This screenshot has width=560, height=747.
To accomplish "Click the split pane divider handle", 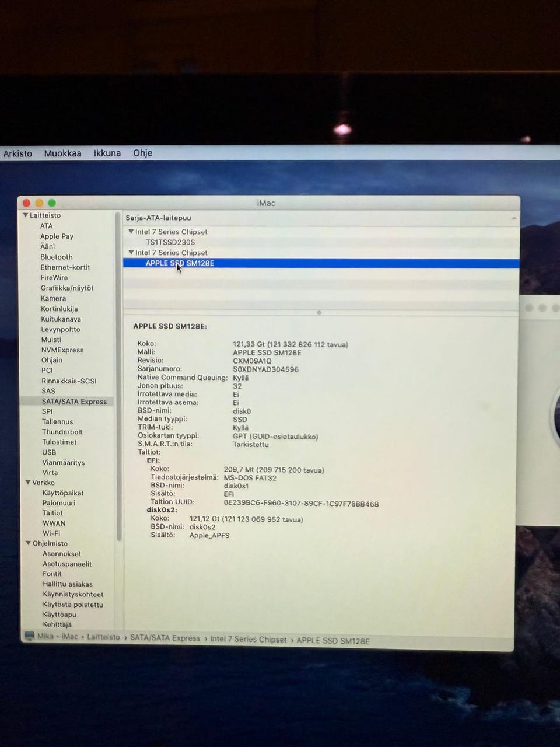I will coord(319,313).
